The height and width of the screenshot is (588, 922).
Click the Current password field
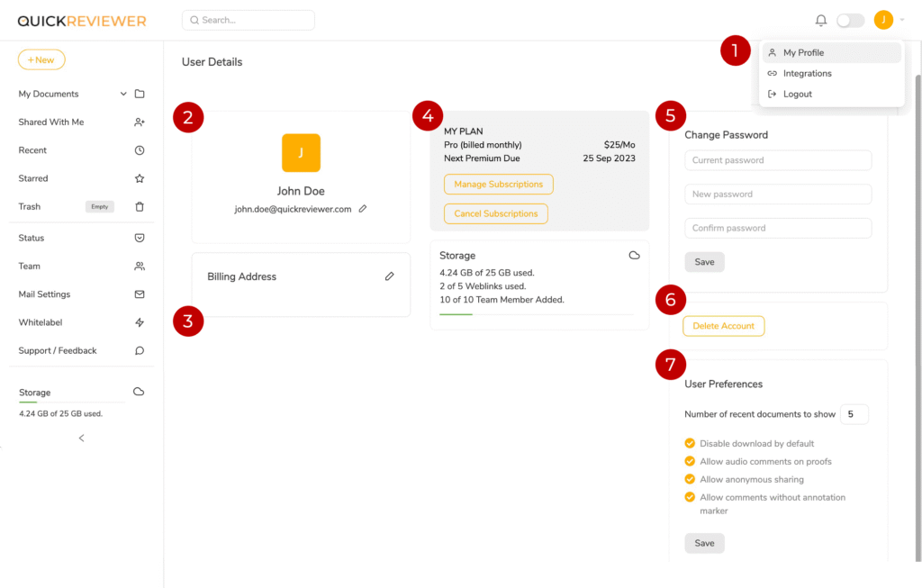pos(778,160)
